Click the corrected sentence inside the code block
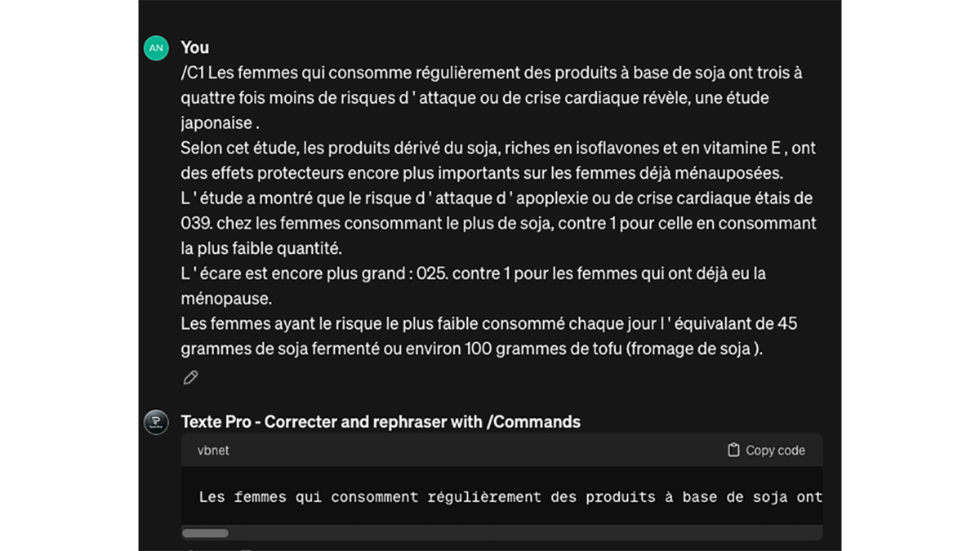Viewport: 980px width, 551px height. coord(510,496)
